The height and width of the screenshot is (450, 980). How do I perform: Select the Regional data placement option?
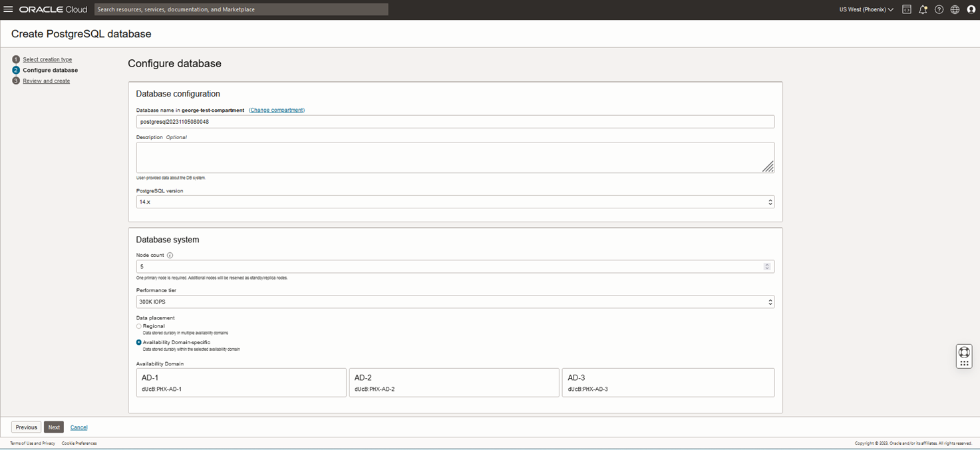pyautogui.click(x=139, y=326)
